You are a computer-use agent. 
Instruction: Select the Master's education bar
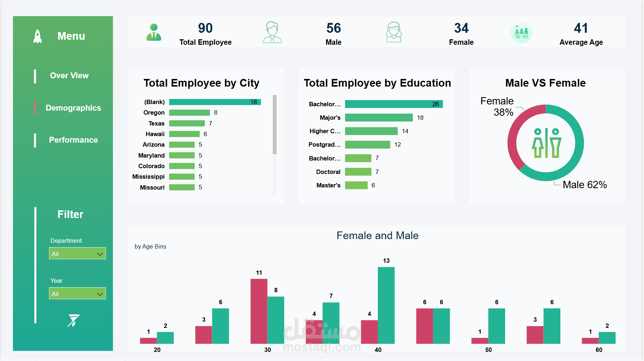click(356, 185)
